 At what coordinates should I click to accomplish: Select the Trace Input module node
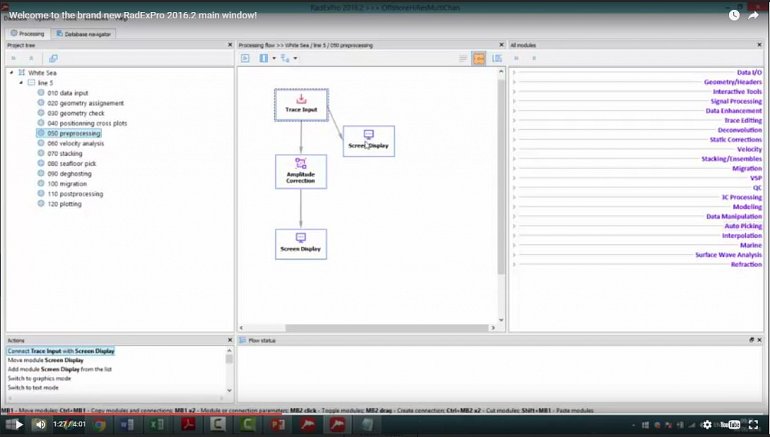[x=302, y=105]
